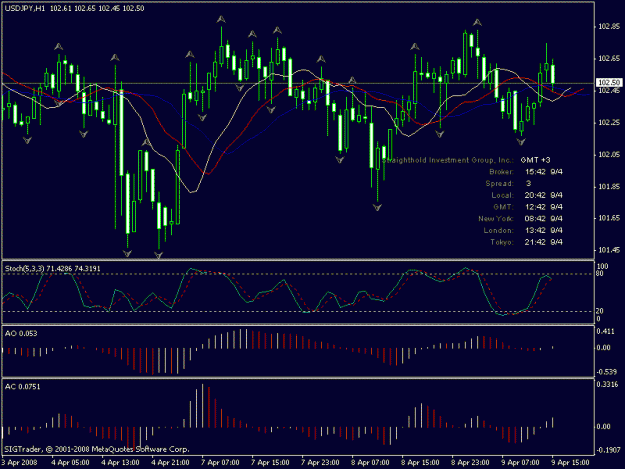Click the Tokyo time 21:42 9/4 value
The height and width of the screenshot is (469, 625).
coord(544,242)
